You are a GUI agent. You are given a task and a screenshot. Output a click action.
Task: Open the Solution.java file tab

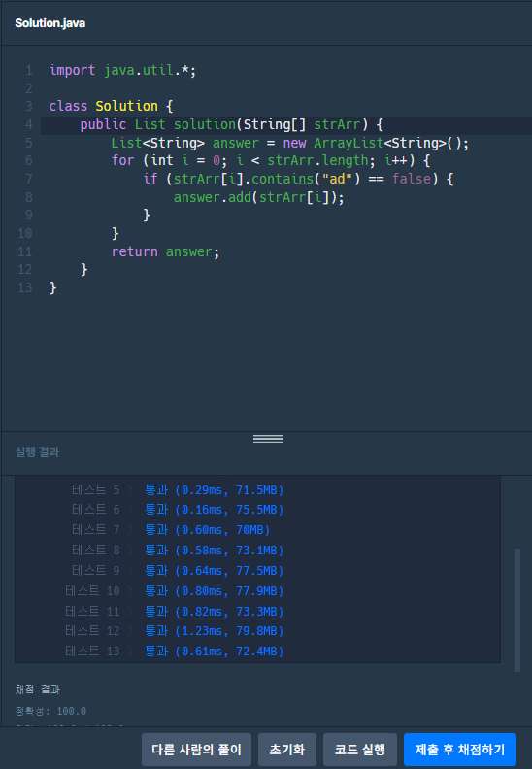coord(50,23)
